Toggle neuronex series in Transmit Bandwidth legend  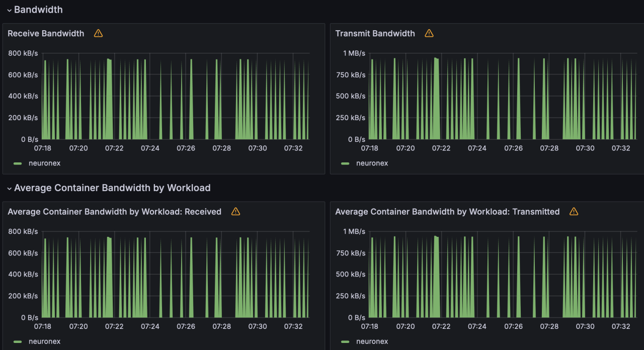click(372, 163)
